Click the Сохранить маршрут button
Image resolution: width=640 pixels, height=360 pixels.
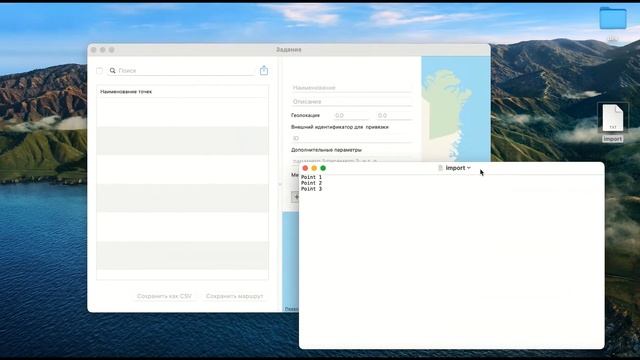tap(235, 296)
